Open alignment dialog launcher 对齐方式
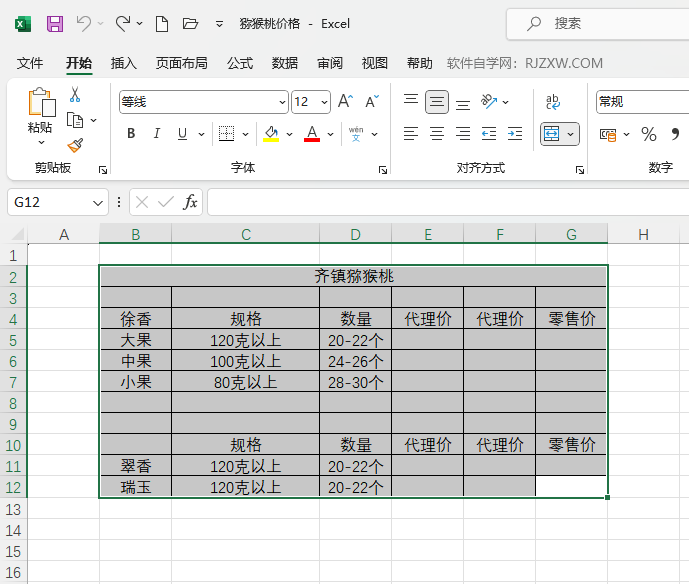This screenshot has width=689, height=584. [580, 170]
